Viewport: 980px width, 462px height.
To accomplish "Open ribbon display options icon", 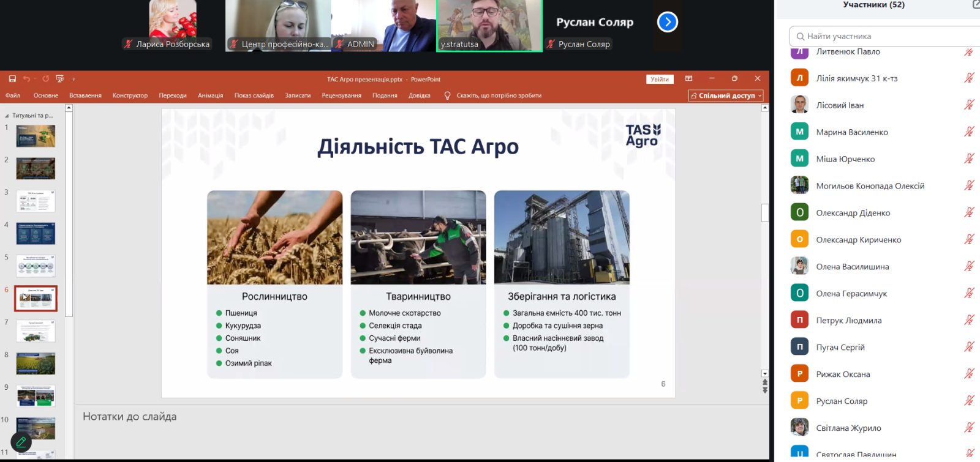I will (688, 79).
